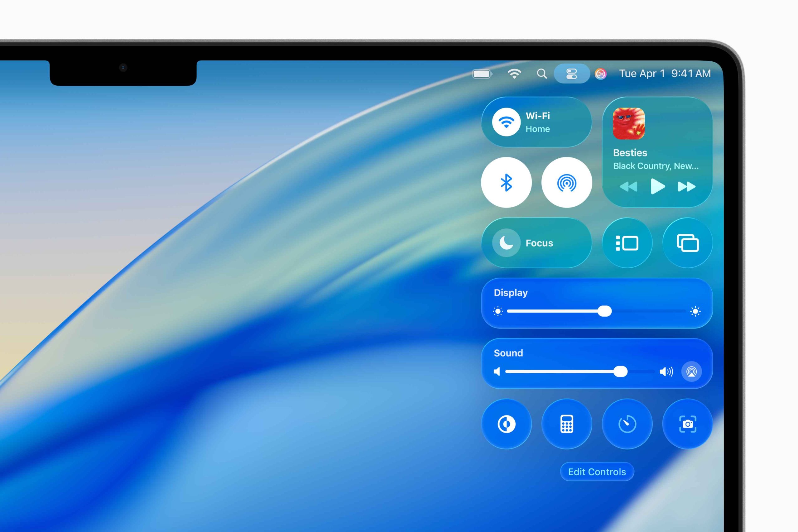Image resolution: width=798 pixels, height=532 pixels.
Task: Open Spotlight search in menu bar
Action: [542, 74]
